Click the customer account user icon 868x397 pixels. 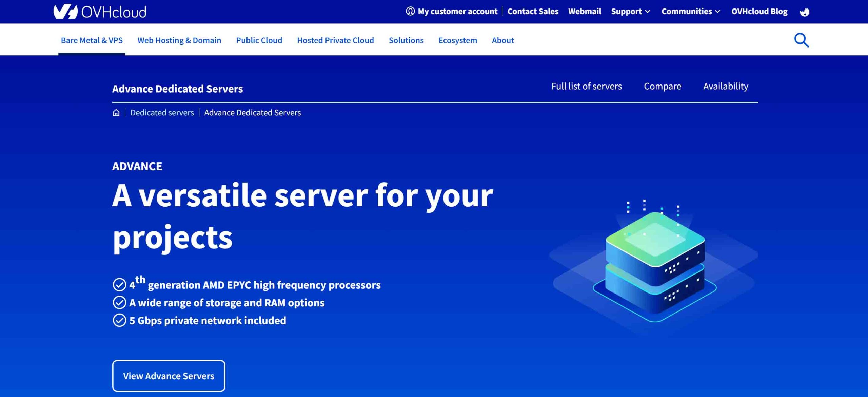[x=410, y=11]
